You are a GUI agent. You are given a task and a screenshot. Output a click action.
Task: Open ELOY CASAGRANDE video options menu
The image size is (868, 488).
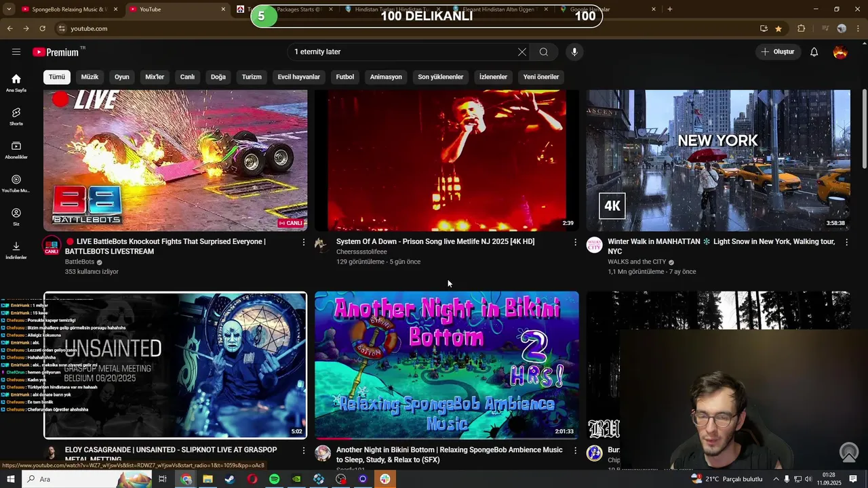pos(303,450)
